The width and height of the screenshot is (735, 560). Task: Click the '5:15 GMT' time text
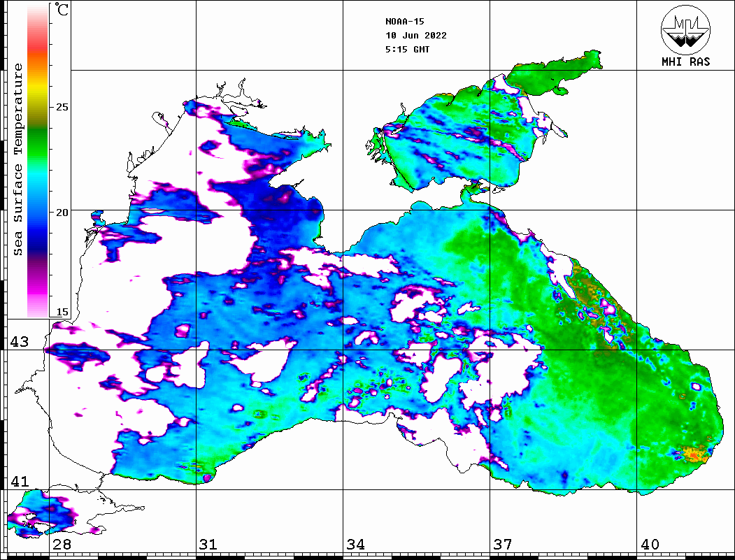click(x=407, y=49)
